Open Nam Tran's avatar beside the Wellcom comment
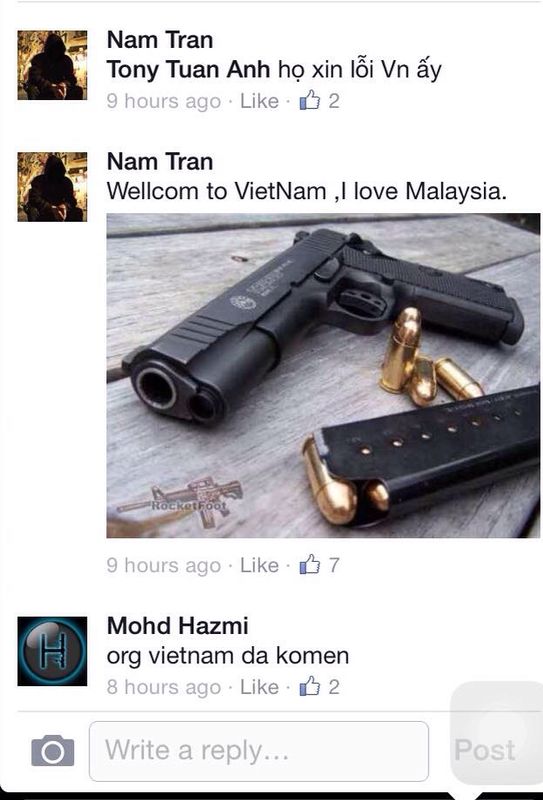 click(52, 187)
